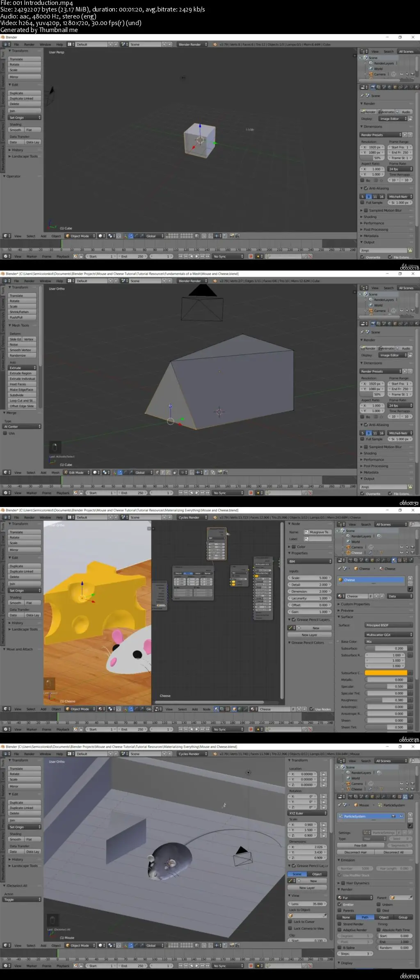Toggle UVs checkbox in 00:00:32 frame

click(5, 433)
